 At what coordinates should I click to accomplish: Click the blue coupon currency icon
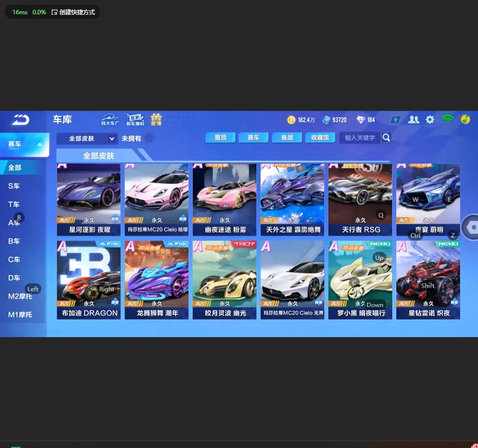tap(326, 120)
